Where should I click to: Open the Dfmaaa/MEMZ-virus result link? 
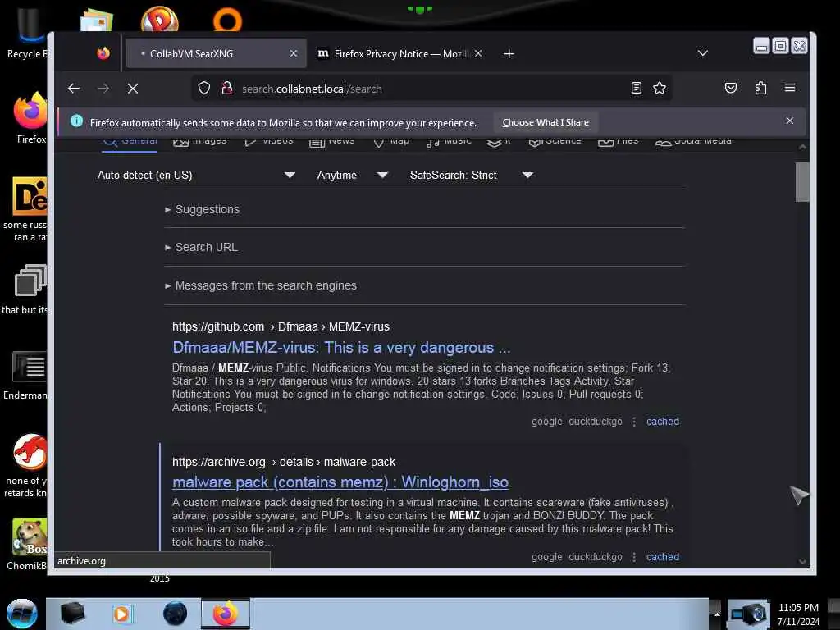point(341,348)
